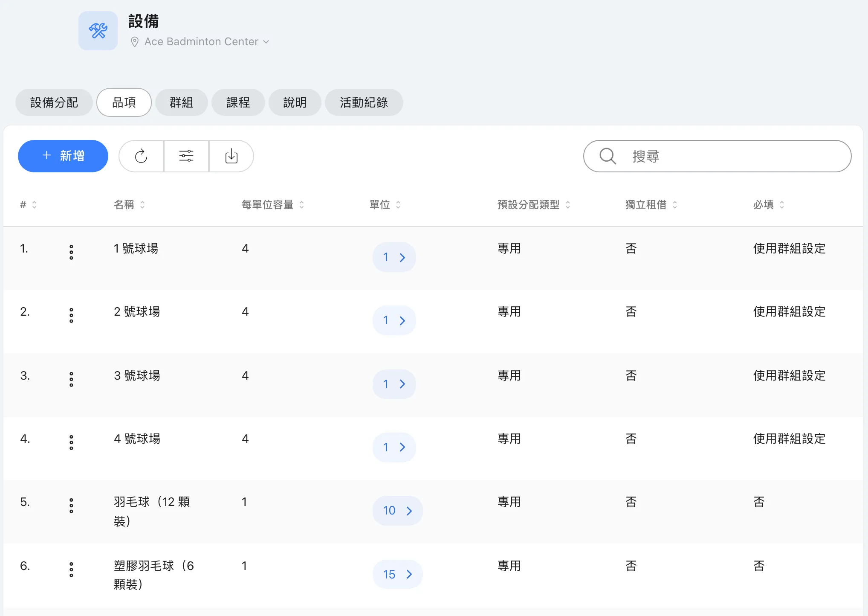Expand the Ace Badminton Center location dropdown
Image resolution: width=868 pixels, height=616 pixels.
pos(266,42)
